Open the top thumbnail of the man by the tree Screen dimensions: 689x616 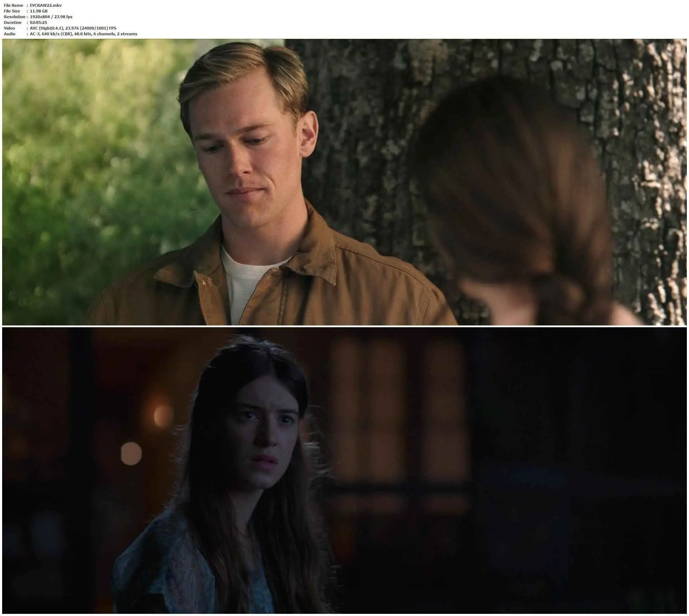click(344, 182)
